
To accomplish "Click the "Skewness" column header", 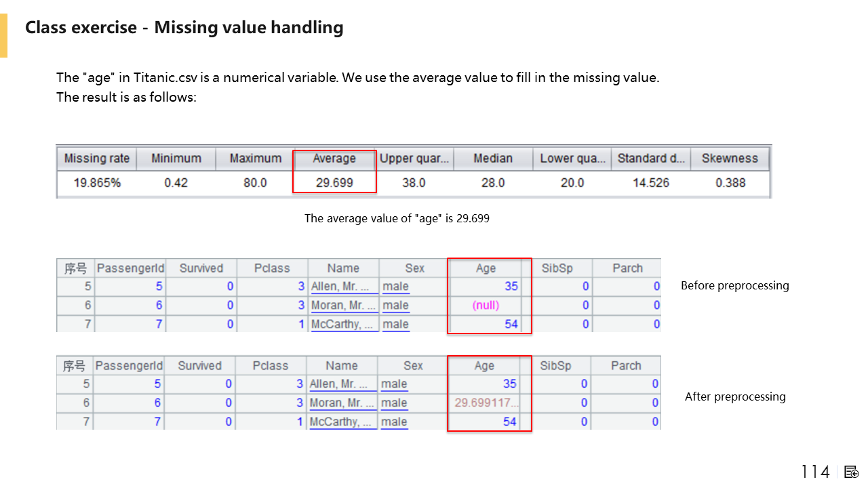I will [730, 159].
